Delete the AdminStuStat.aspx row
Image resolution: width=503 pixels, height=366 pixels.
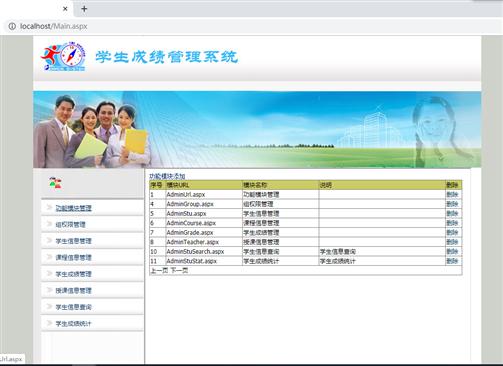coord(452,261)
